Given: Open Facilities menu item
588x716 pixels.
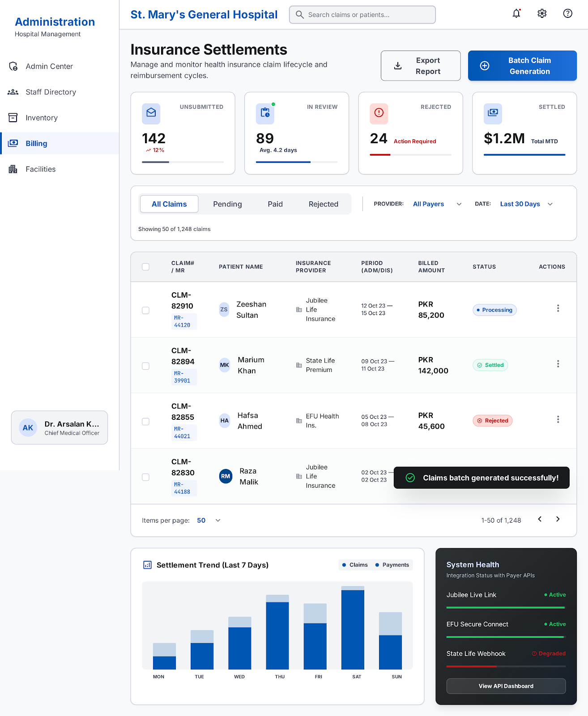Looking at the screenshot, I should [60, 169].
